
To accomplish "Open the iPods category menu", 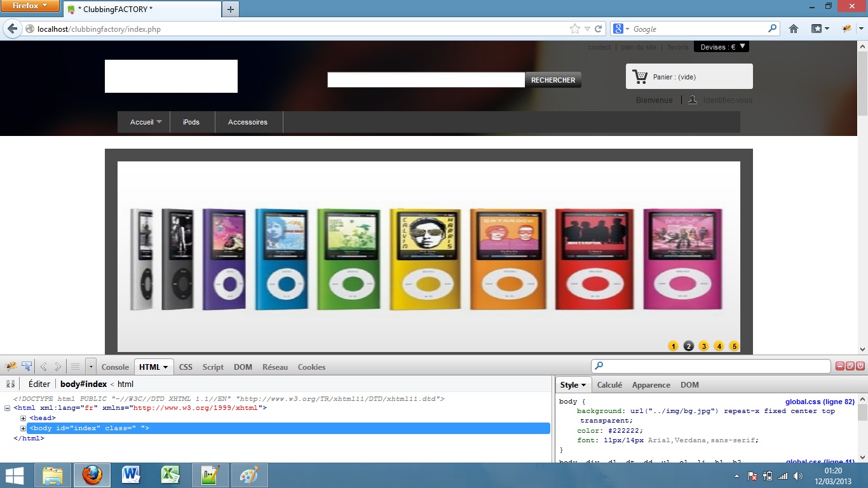I will [x=191, y=122].
